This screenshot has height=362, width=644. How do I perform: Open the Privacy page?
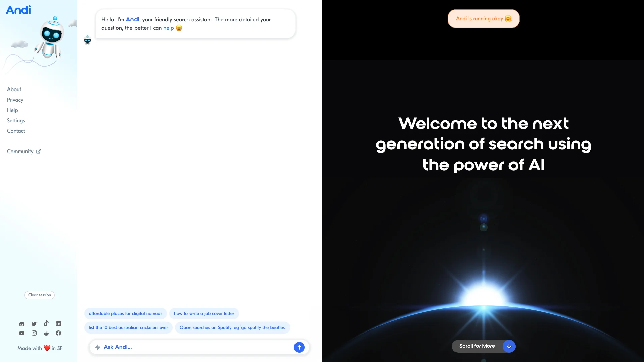(x=15, y=100)
